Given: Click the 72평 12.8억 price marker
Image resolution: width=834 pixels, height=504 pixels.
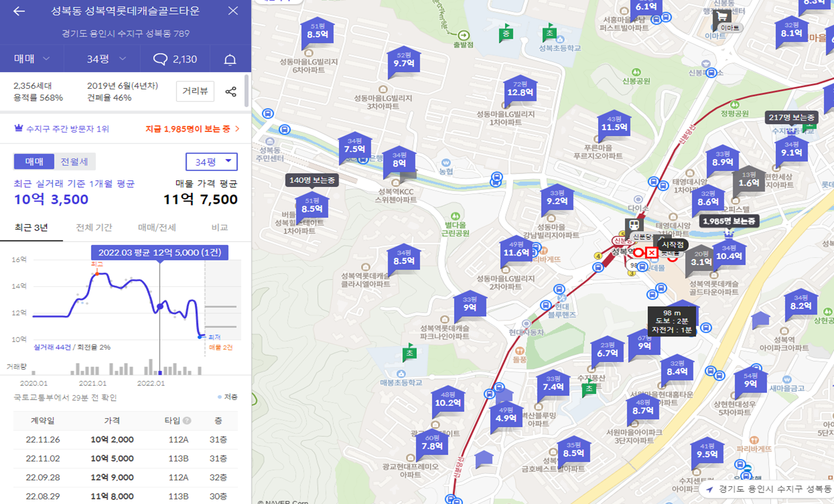Looking at the screenshot, I should point(520,91).
